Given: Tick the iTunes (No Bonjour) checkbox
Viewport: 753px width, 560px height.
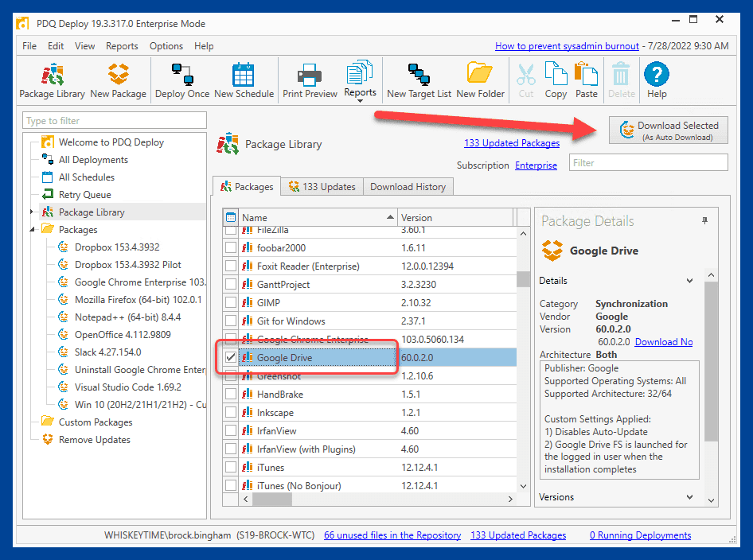Looking at the screenshot, I should coord(231,485).
